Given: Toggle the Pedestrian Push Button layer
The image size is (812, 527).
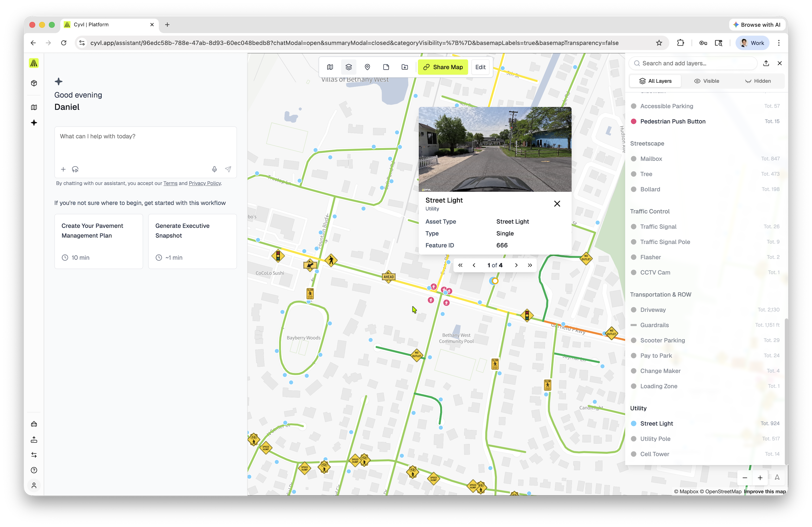Looking at the screenshot, I should pyautogui.click(x=672, y=121).
